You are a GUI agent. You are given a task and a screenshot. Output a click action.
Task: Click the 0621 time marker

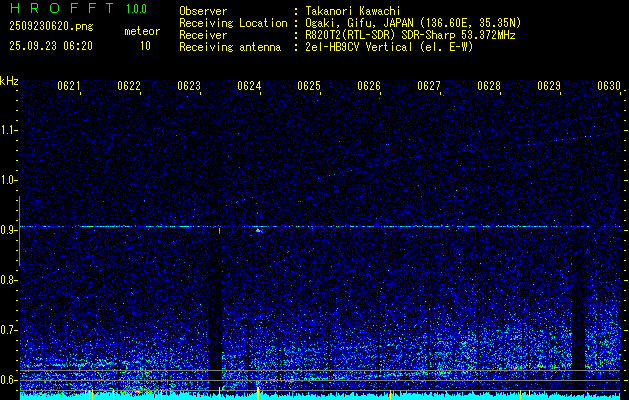click(x=69, y=86)
